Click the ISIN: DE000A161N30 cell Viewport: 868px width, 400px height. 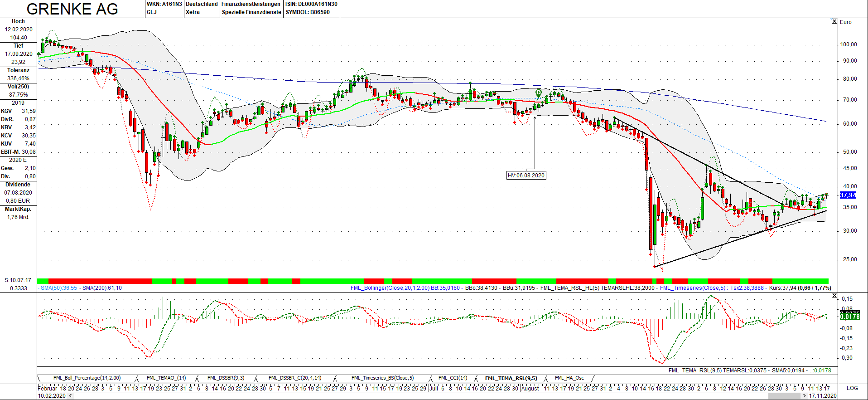click(311, 4)
